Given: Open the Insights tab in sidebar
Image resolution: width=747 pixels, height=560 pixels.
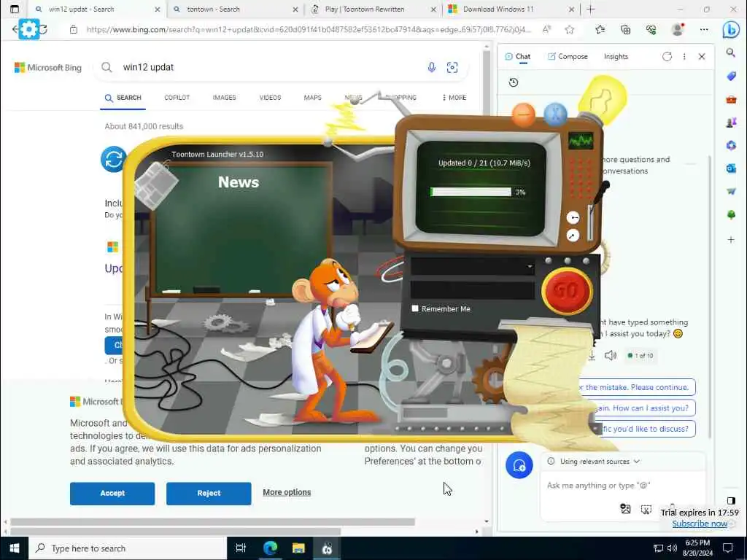Looking at the screenshot, I should 616,56.
